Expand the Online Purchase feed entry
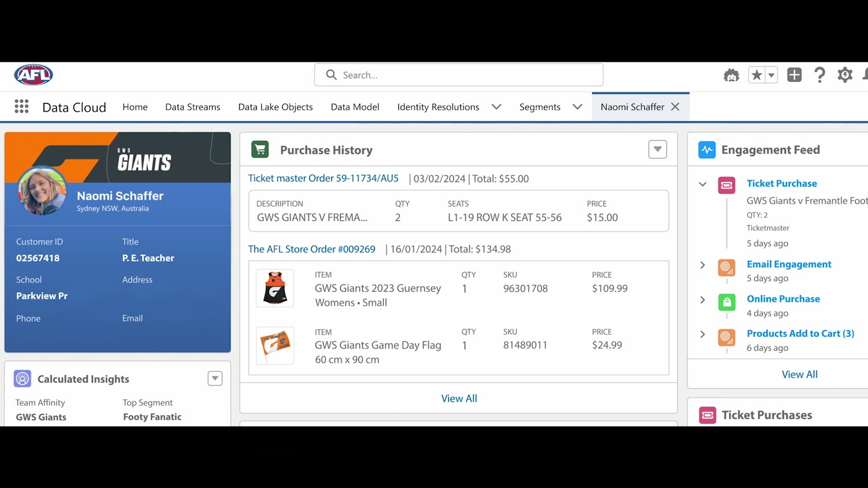 pos(703,300)
